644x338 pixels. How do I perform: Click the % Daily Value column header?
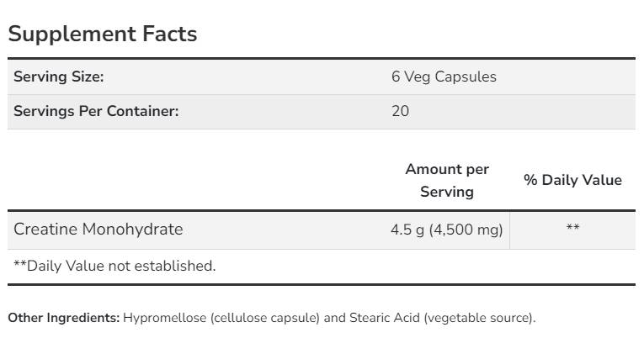(x=572, y=180)
